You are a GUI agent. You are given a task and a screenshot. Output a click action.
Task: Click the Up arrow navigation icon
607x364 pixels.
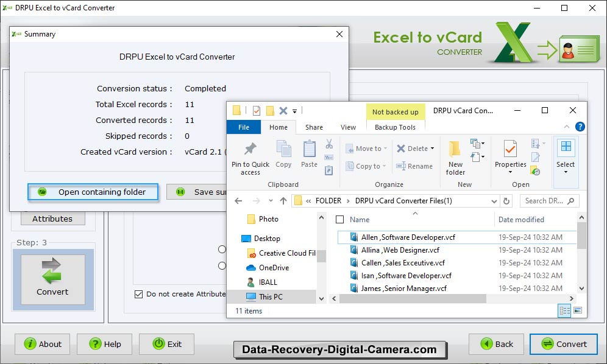283,201
